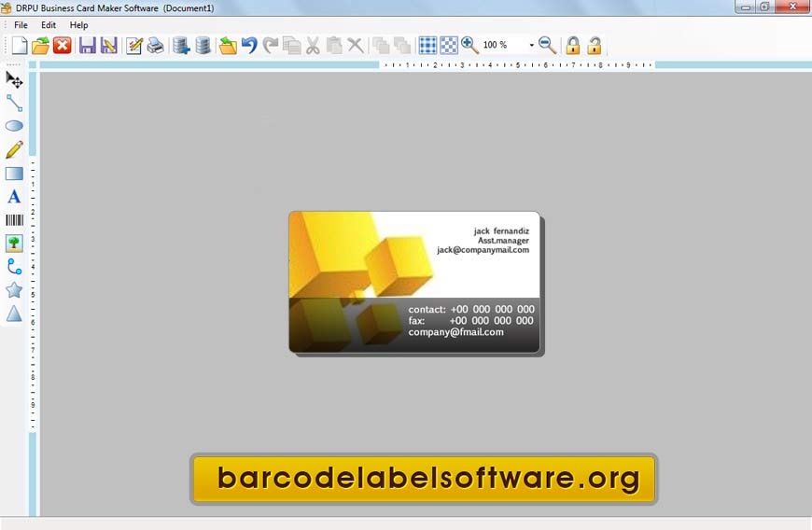This screenshot has height=530, width=812.
Task: Toggle the blue grid display icon
Action: tap(427, 46)
